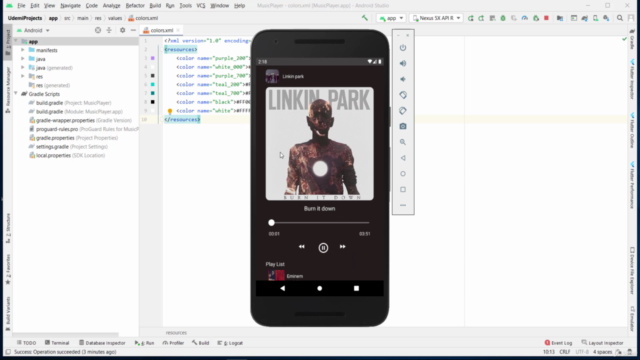Screen dimensions: 640x360
Task: Expand the java folder
Action: click(23, 59)
